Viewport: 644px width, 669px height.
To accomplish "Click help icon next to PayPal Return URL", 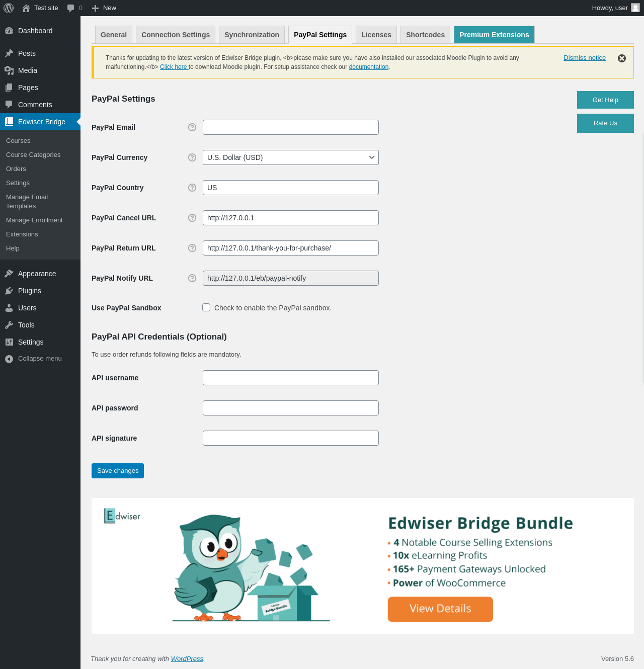I will 192,248.
